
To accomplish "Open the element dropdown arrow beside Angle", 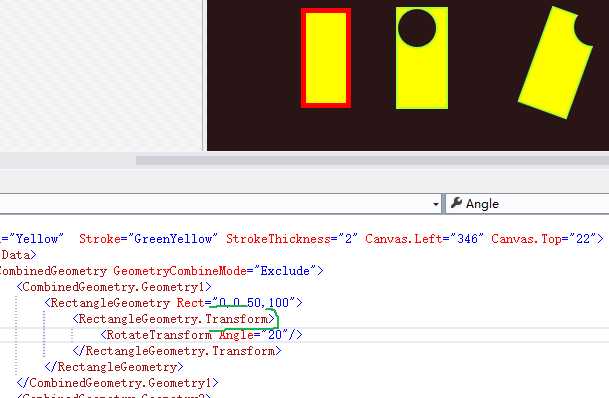I will tap(436, 204).
